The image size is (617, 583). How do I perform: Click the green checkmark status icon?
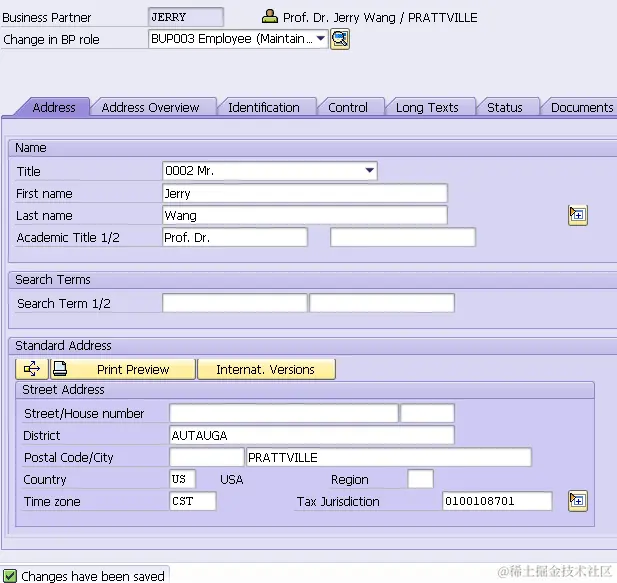(10, 576)
